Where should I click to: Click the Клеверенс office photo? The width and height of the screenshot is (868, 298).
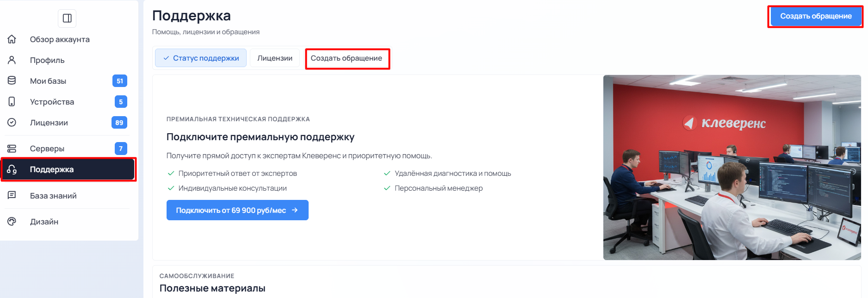[x=732, y=168]
